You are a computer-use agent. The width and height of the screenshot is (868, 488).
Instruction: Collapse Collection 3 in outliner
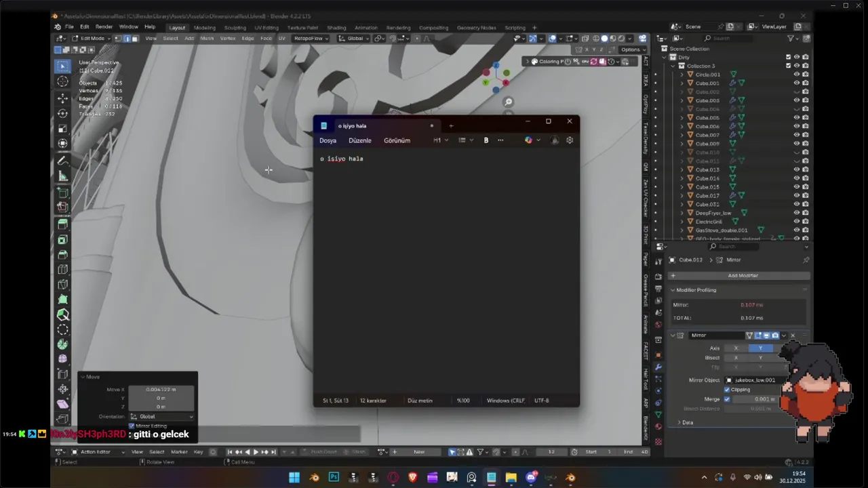pos(673,66)
